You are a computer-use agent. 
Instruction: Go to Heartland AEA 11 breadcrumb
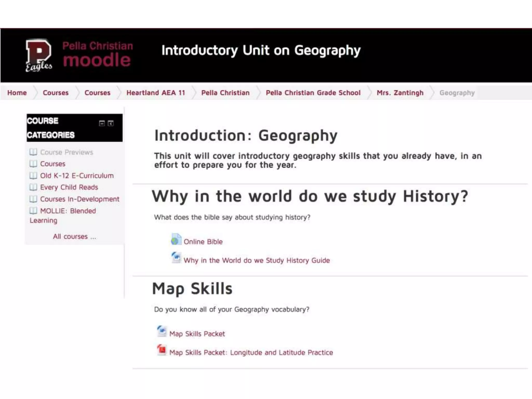[x=156, y=93]
